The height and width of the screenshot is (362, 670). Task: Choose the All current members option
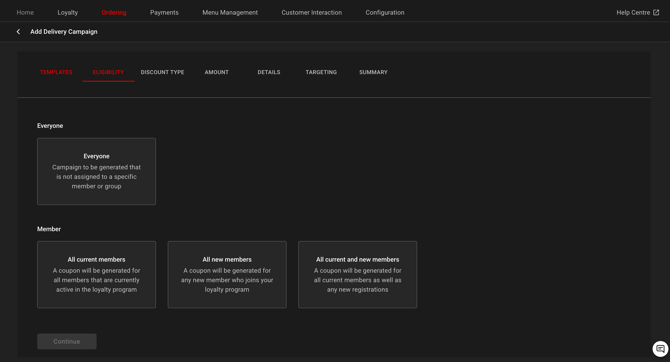pyautogui.click(x=97, y=274)
